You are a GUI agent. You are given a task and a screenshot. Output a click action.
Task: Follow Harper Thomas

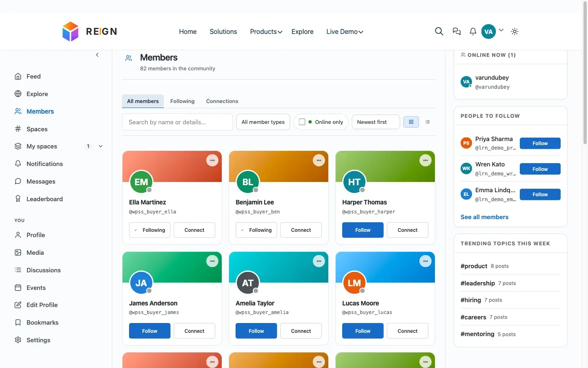click(363, 230)
